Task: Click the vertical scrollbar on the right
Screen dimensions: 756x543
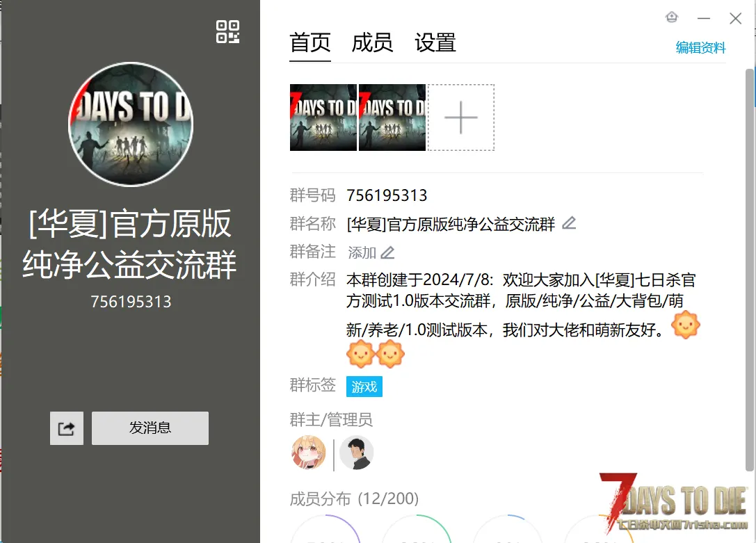Action: 749,270
